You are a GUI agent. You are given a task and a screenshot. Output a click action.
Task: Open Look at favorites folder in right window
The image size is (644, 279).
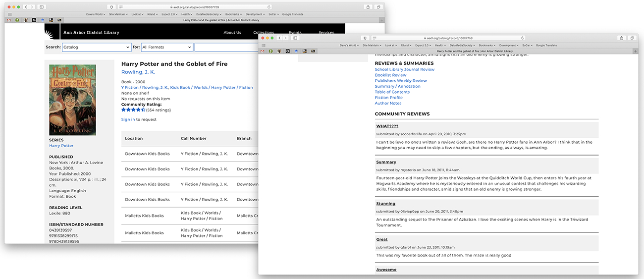(391, 45)
